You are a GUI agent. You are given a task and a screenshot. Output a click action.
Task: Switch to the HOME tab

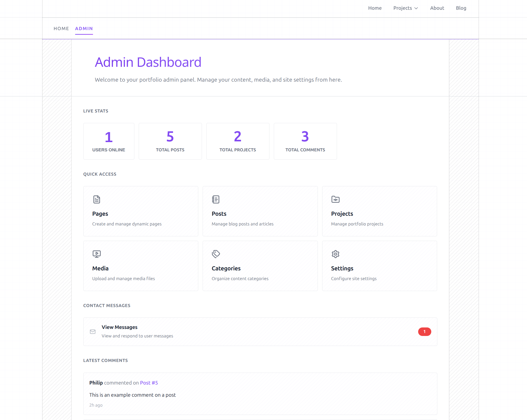tap(61, 29)
